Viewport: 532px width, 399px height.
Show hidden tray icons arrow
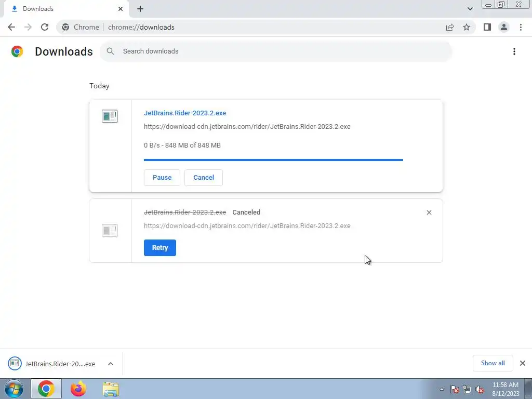coord(442,389)
